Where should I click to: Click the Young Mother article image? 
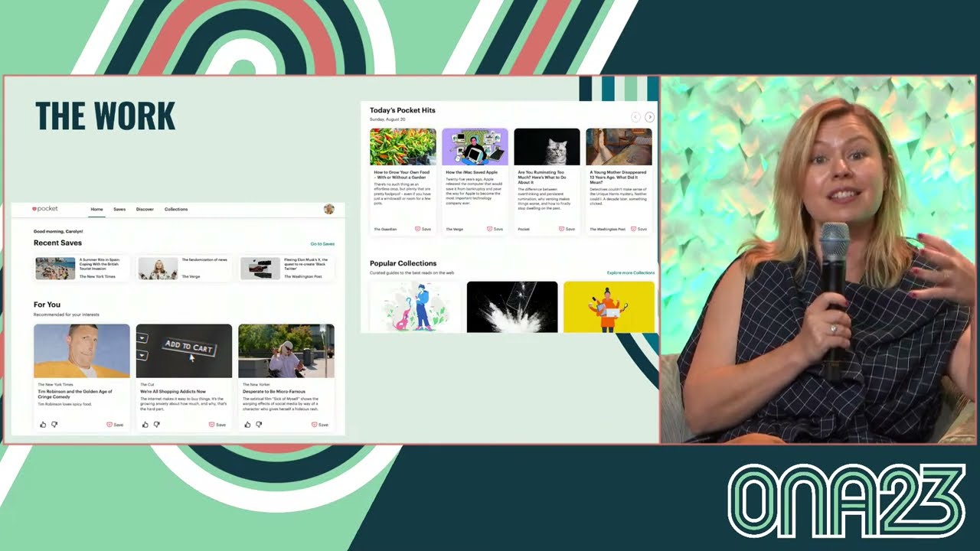(619, 147)
